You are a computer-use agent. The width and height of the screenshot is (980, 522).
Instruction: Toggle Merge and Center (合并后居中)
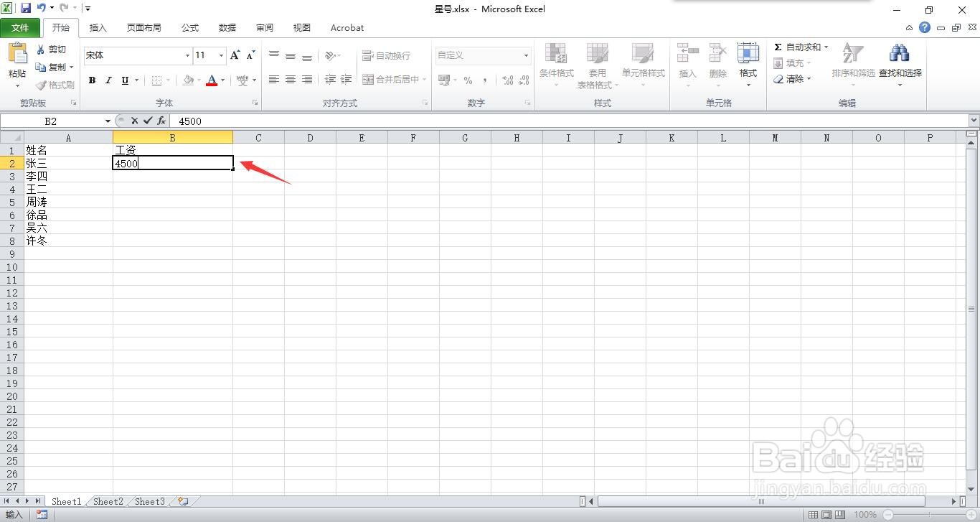(x=391, y=80)
